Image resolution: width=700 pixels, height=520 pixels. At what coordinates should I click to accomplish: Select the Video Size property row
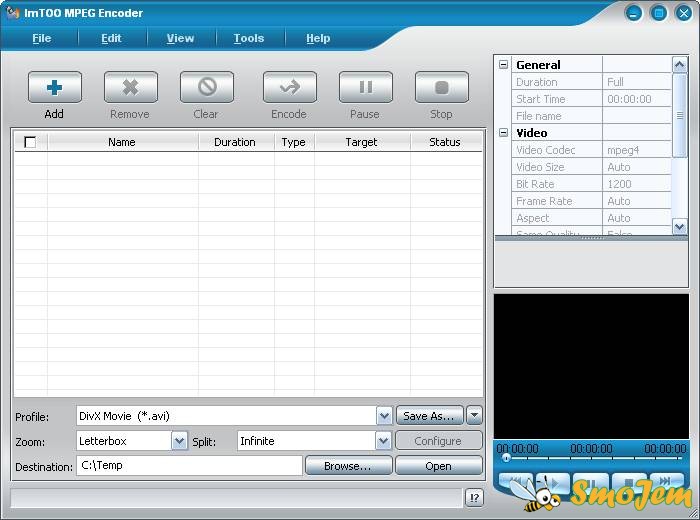[x=592, y=167]
